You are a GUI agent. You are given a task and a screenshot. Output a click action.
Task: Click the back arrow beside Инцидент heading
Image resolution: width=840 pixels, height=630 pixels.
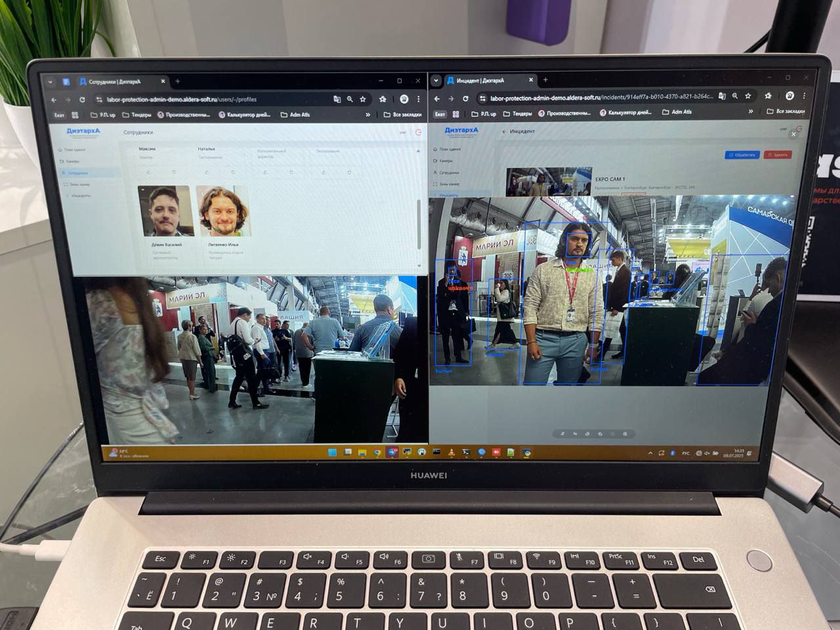point(504,132)
